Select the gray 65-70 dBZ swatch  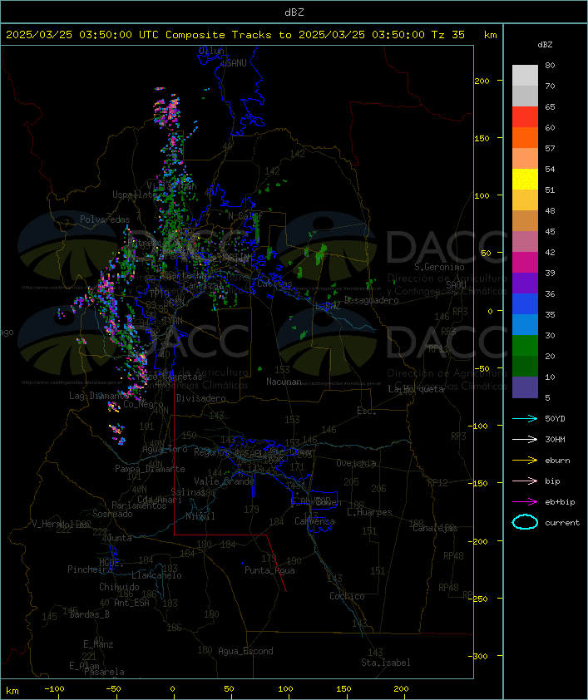[x=525, y=96]
